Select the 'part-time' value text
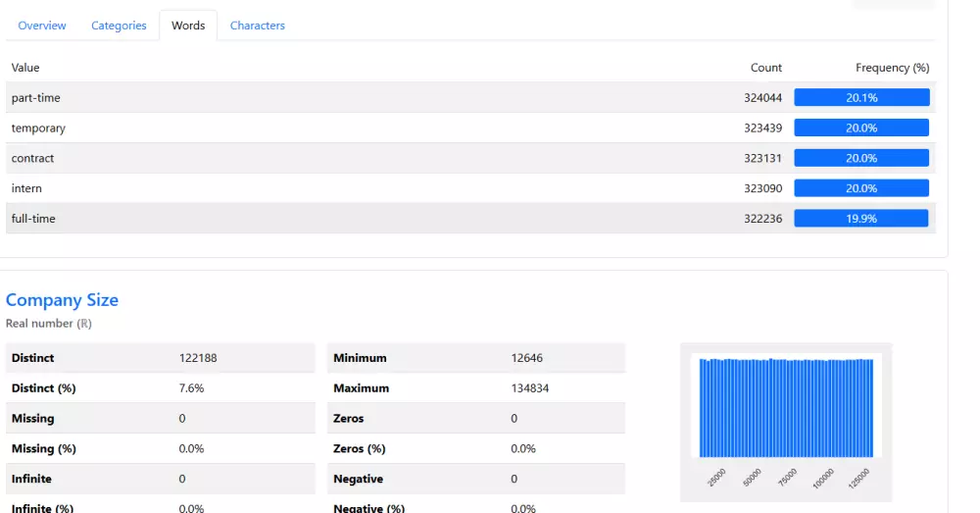Screen dimensions: 980x513 35,97
